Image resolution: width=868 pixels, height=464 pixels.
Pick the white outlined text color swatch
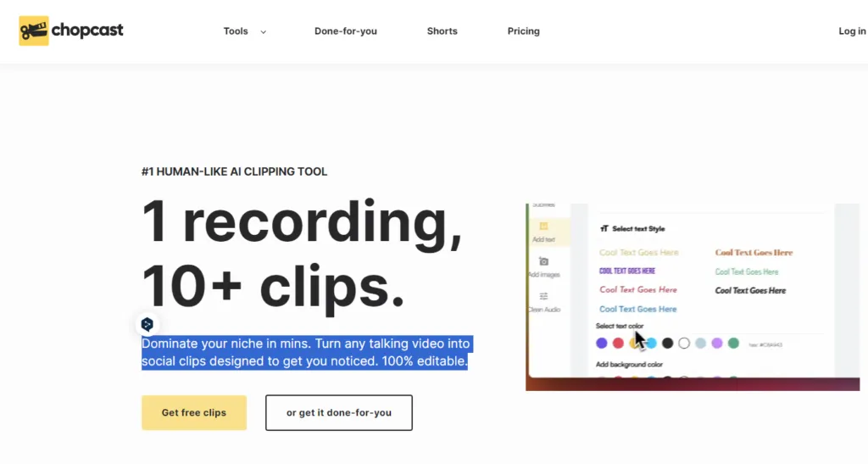coord(684,344)
